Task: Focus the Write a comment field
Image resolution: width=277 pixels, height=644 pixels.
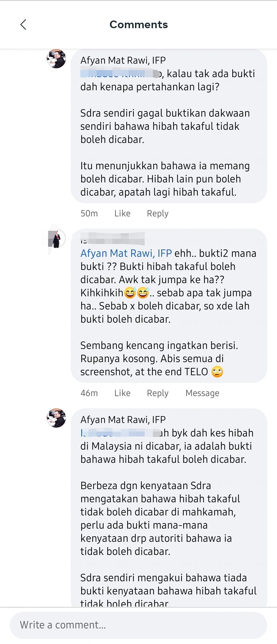Action: click(x=138, y=625)
